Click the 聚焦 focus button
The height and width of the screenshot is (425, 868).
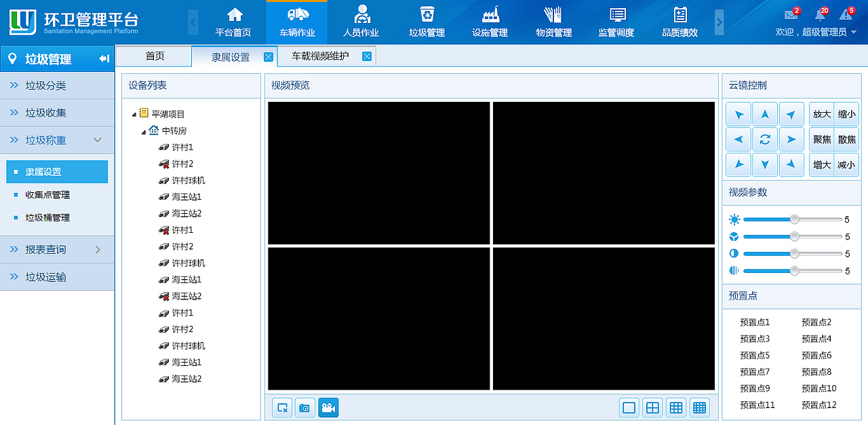point(822,139)
